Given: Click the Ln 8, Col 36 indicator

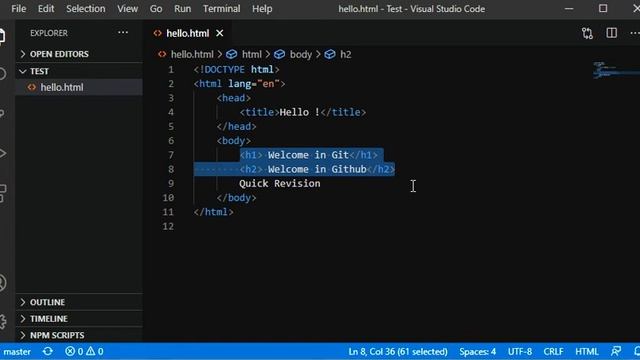Looking at the screenshot, I should click(398, 351).
